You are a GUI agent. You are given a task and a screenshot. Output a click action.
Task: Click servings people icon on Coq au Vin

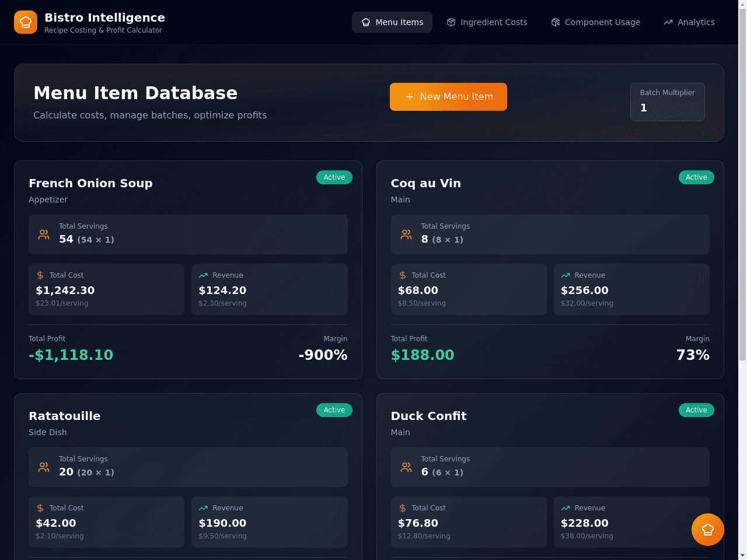point(406,235)
